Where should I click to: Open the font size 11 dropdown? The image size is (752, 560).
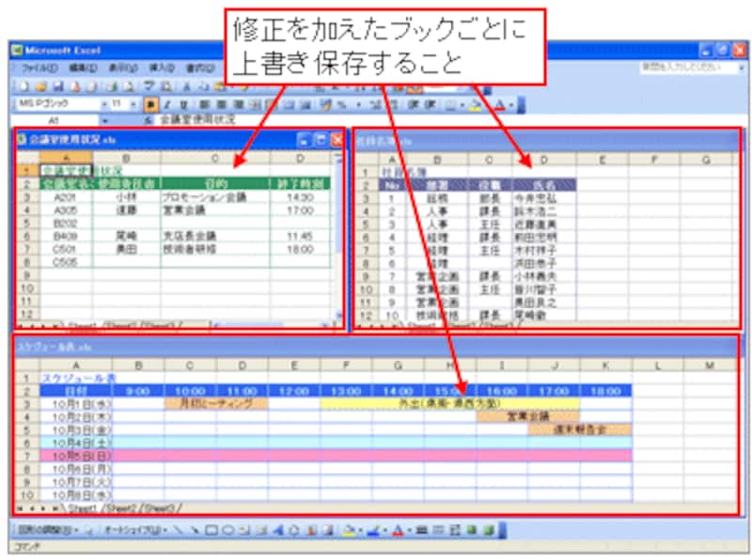(133, 104)
